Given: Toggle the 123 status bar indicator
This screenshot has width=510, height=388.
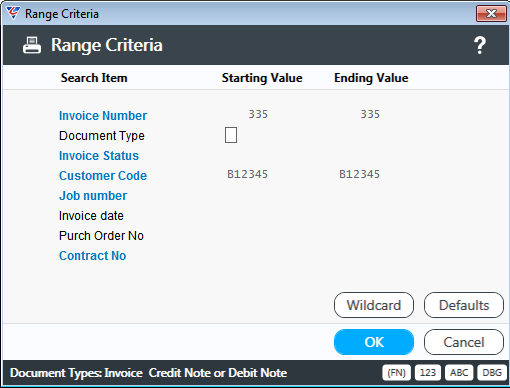Looking at the screenshot, I should pos(428,372).
